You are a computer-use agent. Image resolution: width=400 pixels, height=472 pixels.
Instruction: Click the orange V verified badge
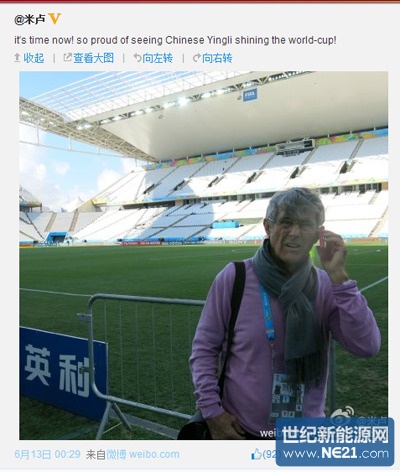click(x=55, y=19)
